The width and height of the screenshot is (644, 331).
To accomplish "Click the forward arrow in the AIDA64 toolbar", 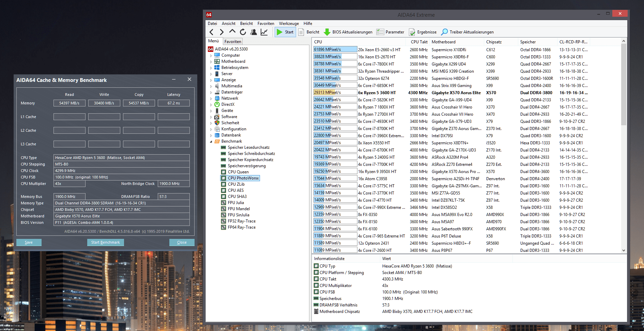I will tap(222, 32).
